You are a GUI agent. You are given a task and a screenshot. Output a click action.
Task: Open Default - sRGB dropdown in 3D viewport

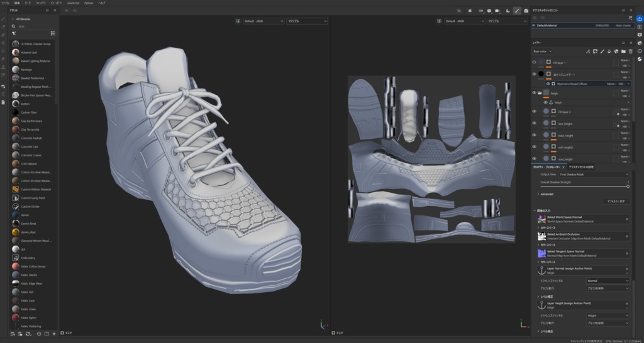264,21
